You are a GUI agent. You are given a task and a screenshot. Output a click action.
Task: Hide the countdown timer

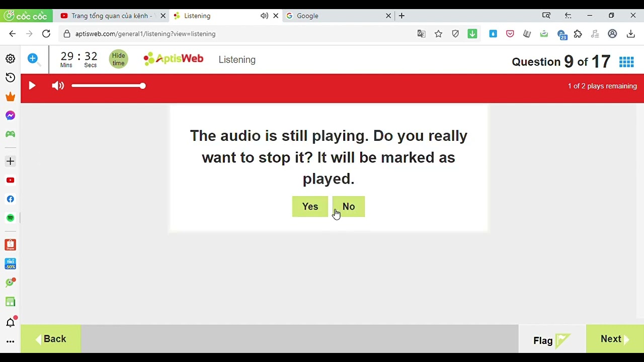pyautogui.click(x=119, y=59)
